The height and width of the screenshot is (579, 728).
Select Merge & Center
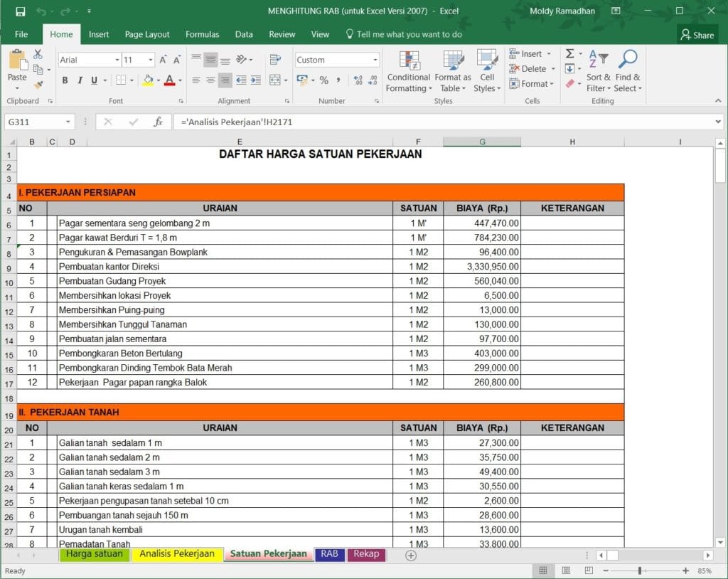274,80
